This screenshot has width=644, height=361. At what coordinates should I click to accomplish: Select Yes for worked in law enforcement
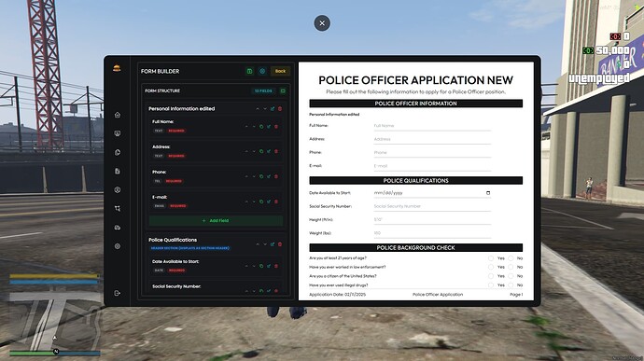[x=491, y=267]
